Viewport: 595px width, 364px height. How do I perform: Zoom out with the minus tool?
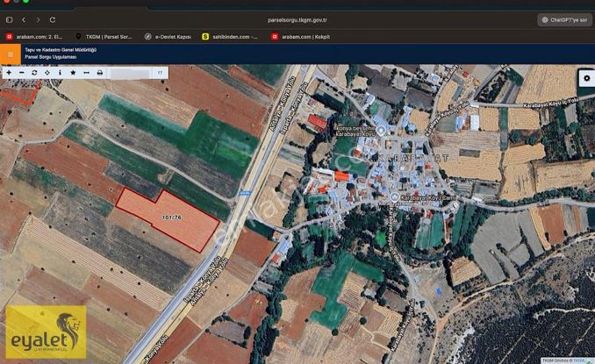(x=21, y=73)
